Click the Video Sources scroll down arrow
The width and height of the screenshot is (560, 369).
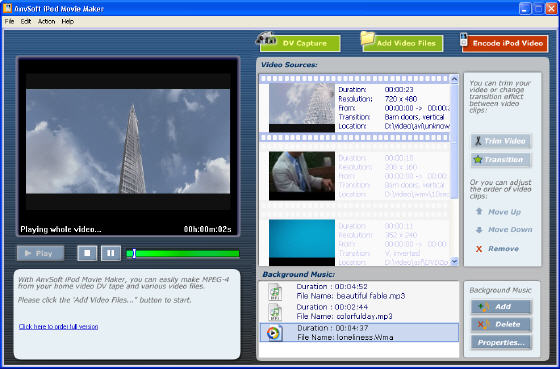(x=454, y=261)
